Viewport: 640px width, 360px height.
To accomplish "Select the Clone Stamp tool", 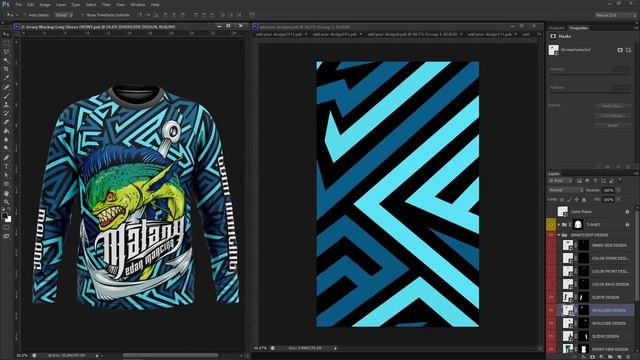I will [x=6, y=104].
